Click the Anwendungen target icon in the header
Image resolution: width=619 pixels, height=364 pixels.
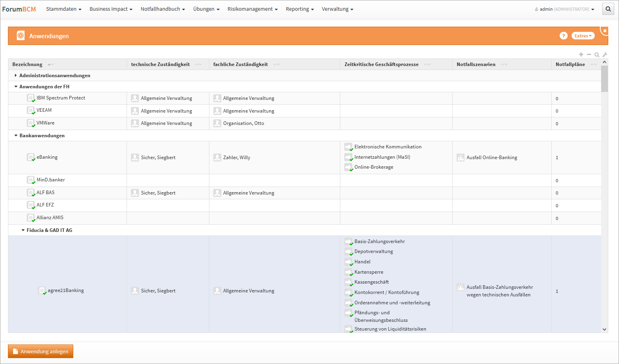(21, 36)
